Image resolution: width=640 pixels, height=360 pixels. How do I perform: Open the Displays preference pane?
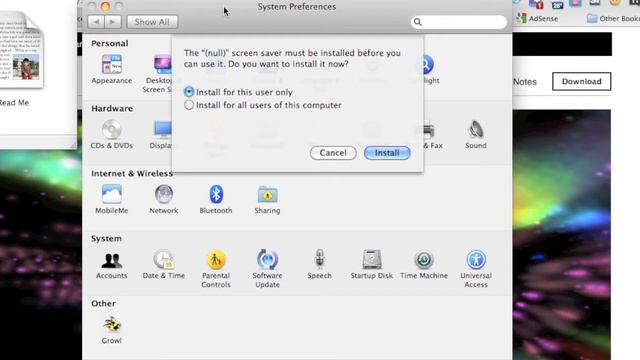pos(162,134)
